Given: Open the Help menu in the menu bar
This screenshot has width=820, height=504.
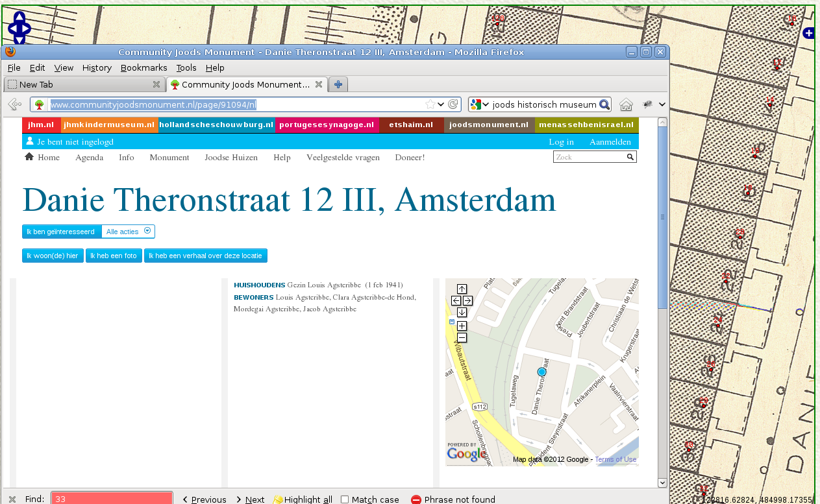Looking at the screenshot, I should pos(215,67).
